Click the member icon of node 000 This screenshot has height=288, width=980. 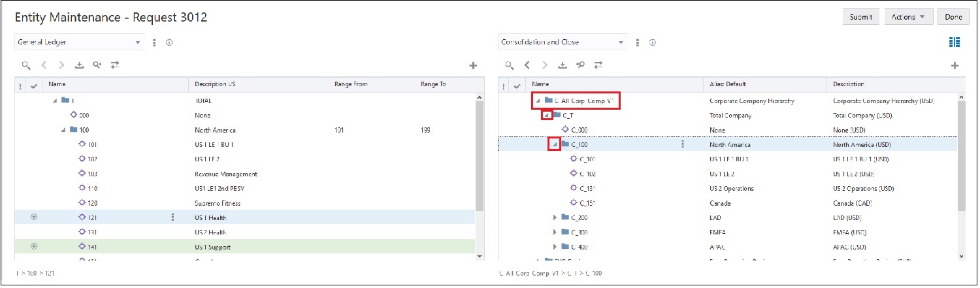[74, 115]
